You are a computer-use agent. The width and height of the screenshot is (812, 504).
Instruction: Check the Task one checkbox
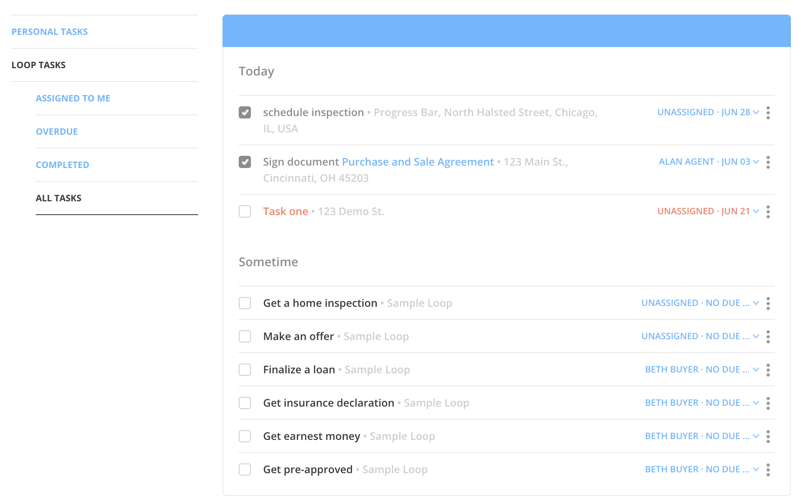[245, 211]
